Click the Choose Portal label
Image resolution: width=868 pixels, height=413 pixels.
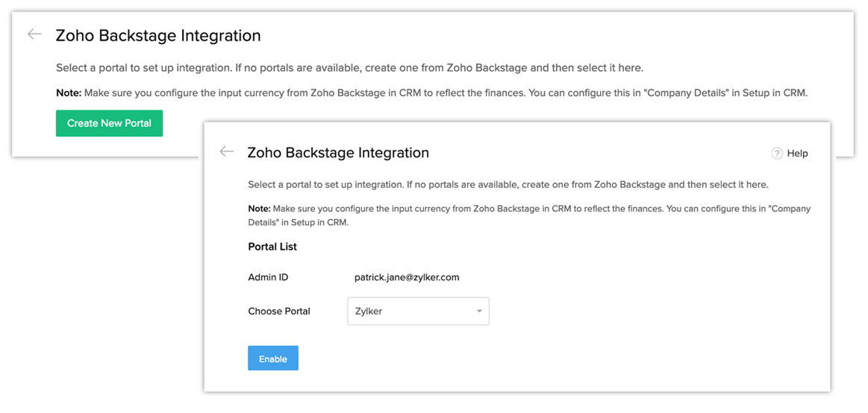[x=279, y=311]
